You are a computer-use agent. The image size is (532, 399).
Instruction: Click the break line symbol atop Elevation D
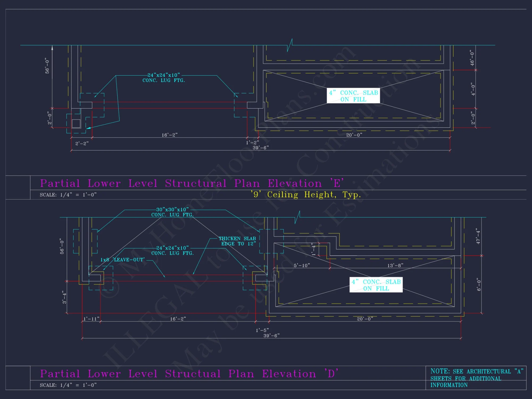297,217
